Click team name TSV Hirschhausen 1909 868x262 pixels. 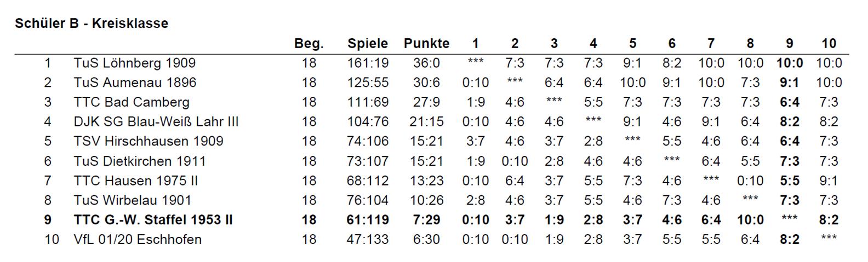(149, 141)
